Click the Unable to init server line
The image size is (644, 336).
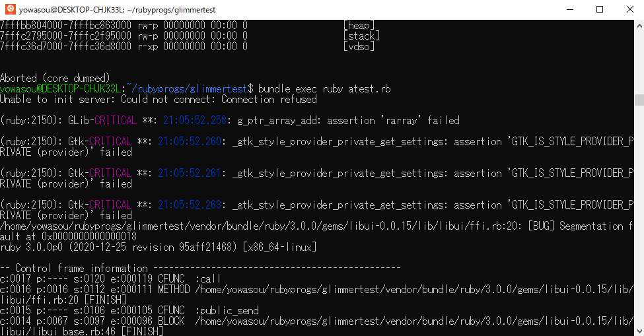click(x=158, y=99)
